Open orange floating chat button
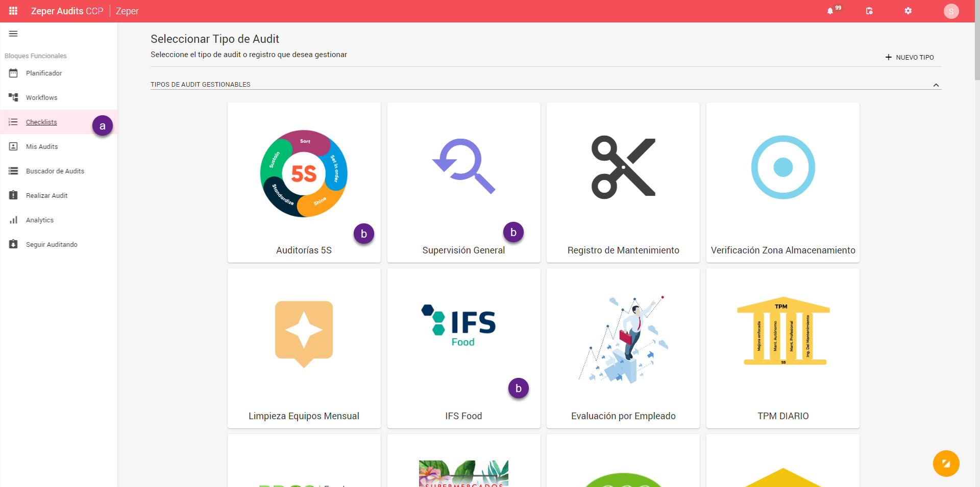The image size is (980, 487). coord(946,464)
